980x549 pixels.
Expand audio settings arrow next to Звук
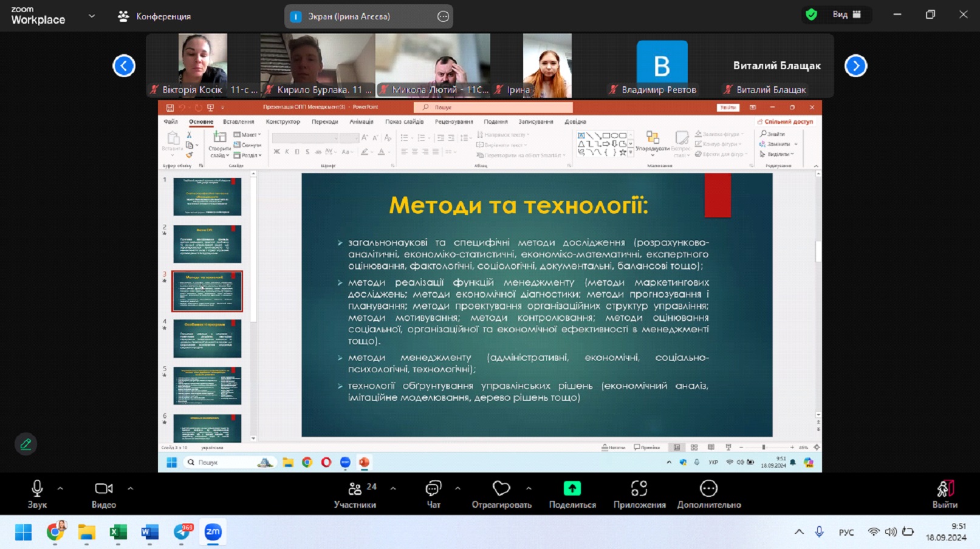(60, 488)
